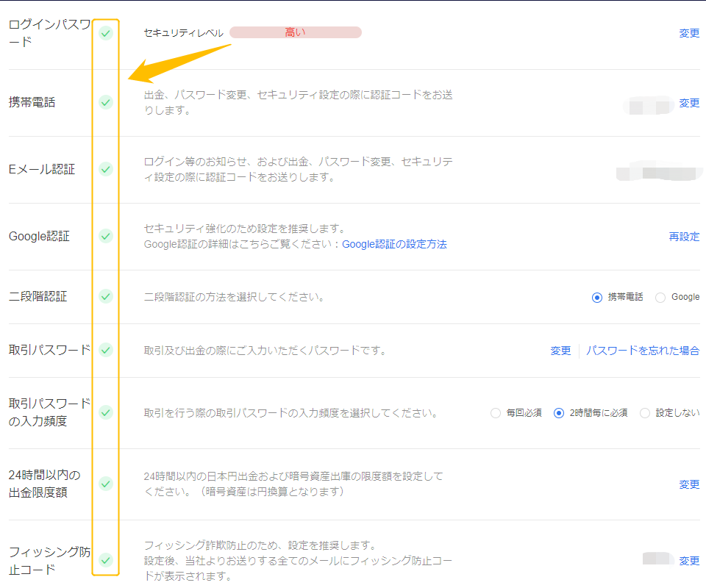Click the 二段階認証 label
Screen dimensions: 706x588
click(38, 296)
